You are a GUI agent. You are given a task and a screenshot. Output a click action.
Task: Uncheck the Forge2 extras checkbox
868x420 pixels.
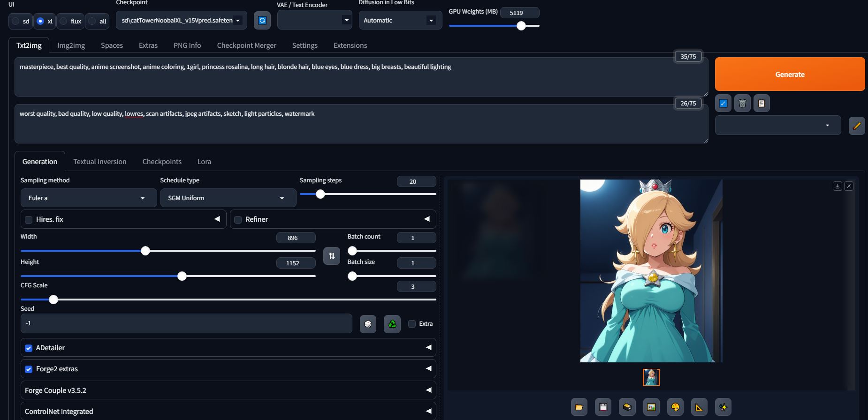tap(29, 369)
